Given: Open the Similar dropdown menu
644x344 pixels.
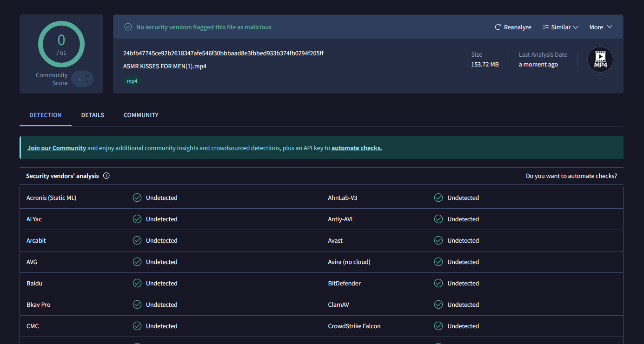Looking at the screenshot, I should pyautogui.click(x=560, y=27).
